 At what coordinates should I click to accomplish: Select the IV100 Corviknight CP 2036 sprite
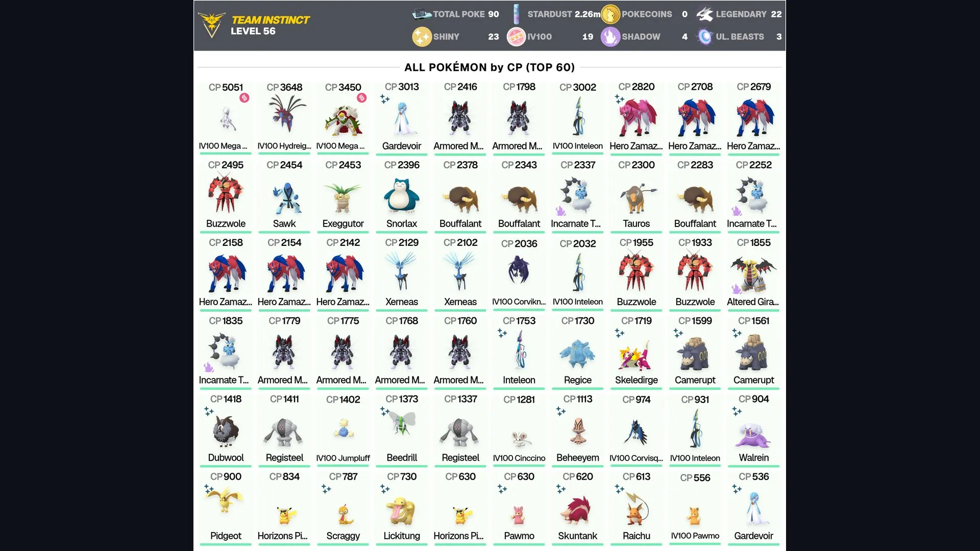coord(519,269)
